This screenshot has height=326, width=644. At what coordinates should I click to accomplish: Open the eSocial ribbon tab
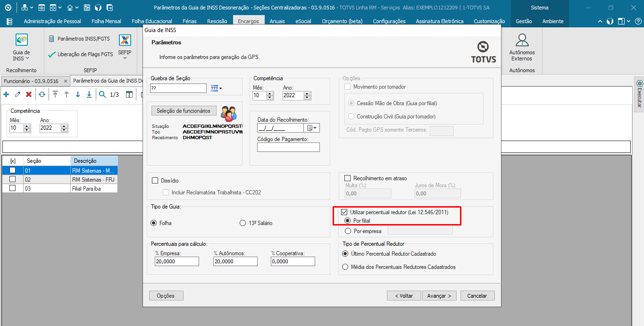pos(303,21)
